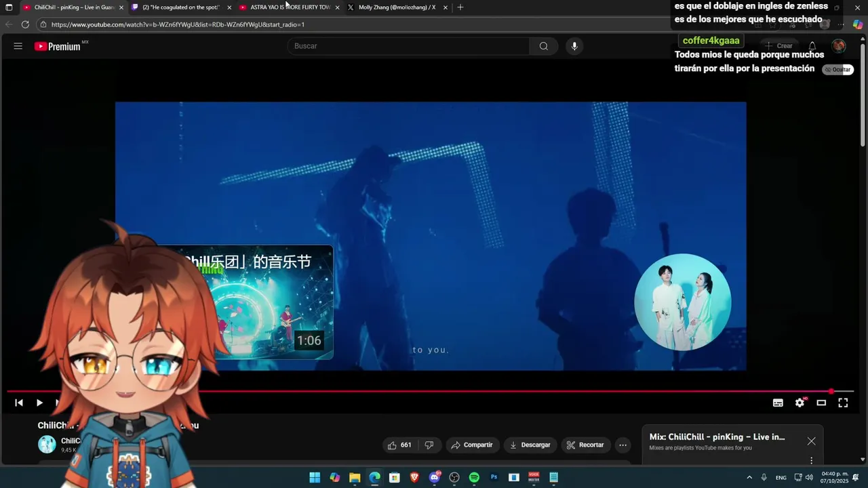Skip to previous video in playlist
The image size is (868, 488).
pos(19,403)
